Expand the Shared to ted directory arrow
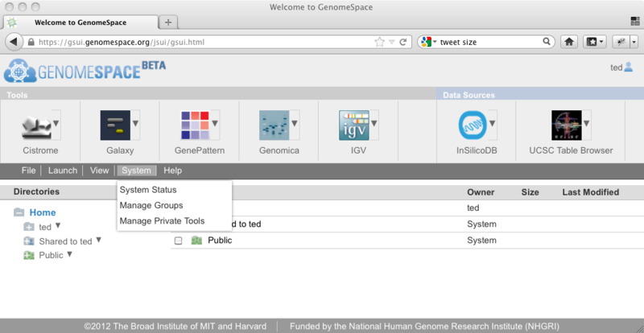Viewport: 644px width, 333px height. pos(98,240)
